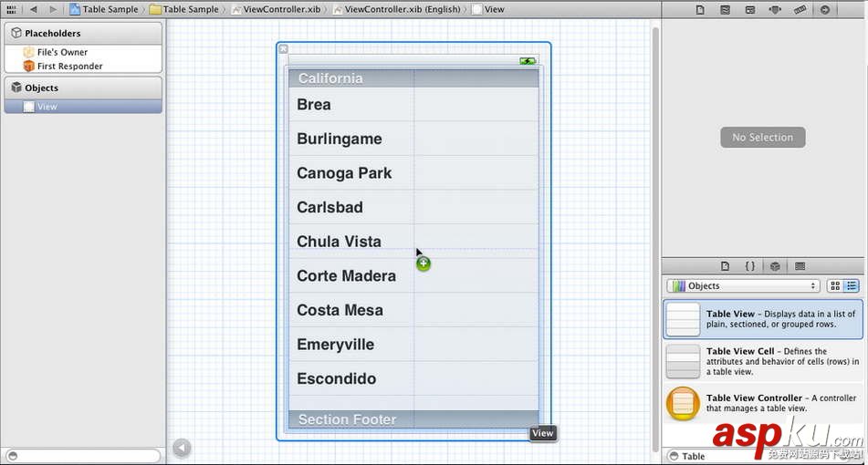868x465 pixels.
Task: Select the Brea table row
Action: click(x=413, y=105)
